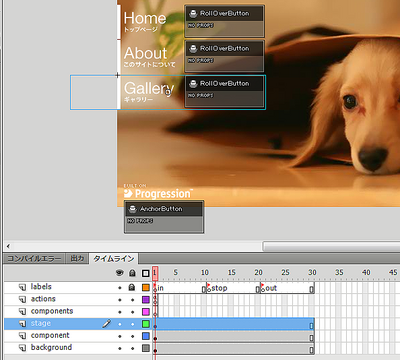Toggle visibility dot of background layer

[120, 348]
